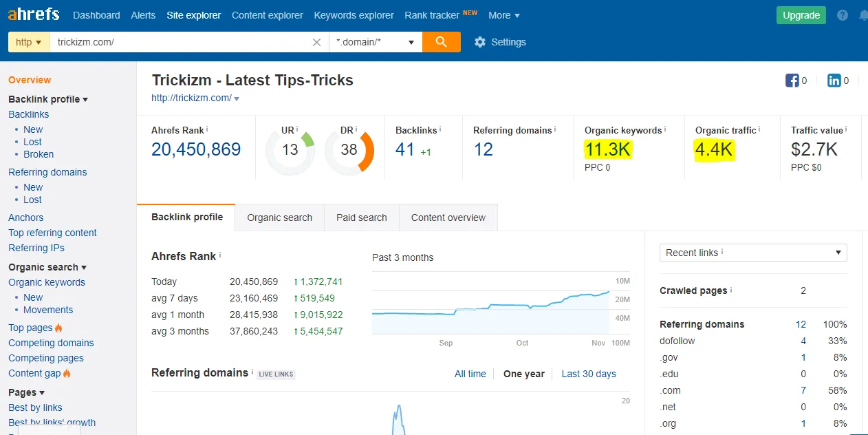The width and height of the screenshot is (868, 435).
Task: Click fire icon next to Top pages
Action: pyautogui.click(x=58, y=328)
